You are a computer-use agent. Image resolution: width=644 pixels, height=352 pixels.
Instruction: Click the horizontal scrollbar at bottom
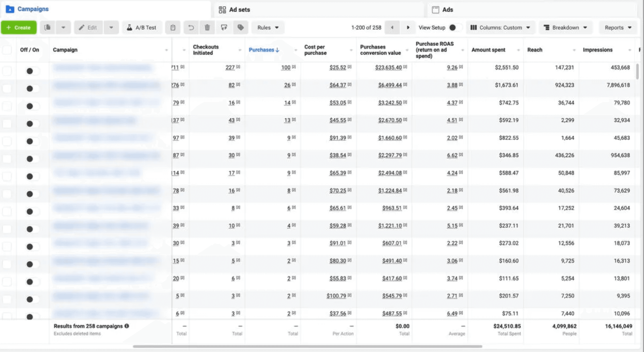pos(307,346)
